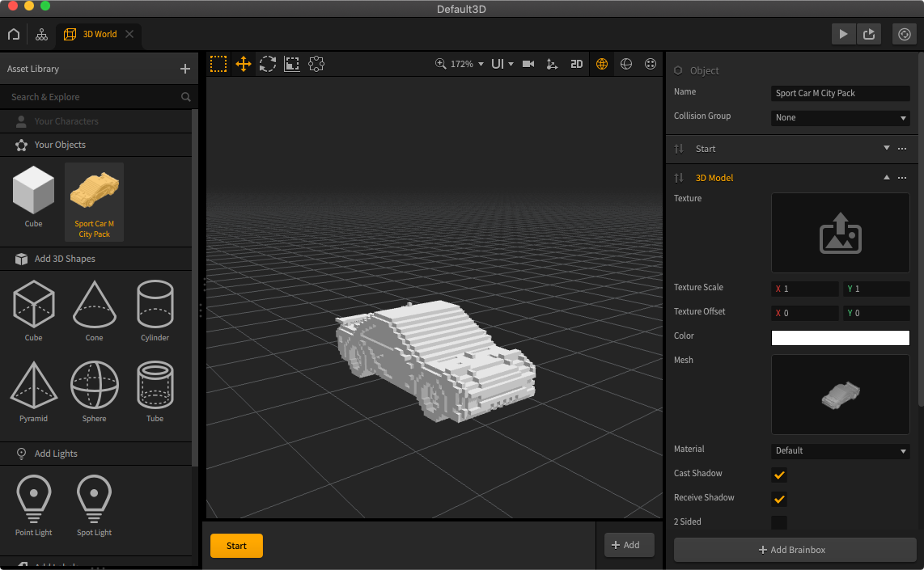Switch to 2D view mode
The image size is (924, 570).
click(x=576, y=64)
